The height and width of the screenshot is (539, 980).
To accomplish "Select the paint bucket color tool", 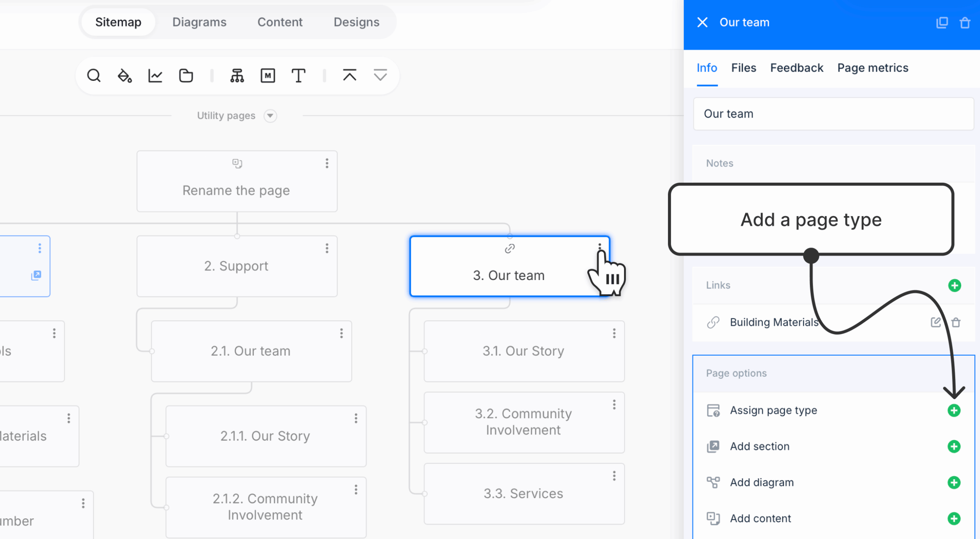I will coord(124,75).
